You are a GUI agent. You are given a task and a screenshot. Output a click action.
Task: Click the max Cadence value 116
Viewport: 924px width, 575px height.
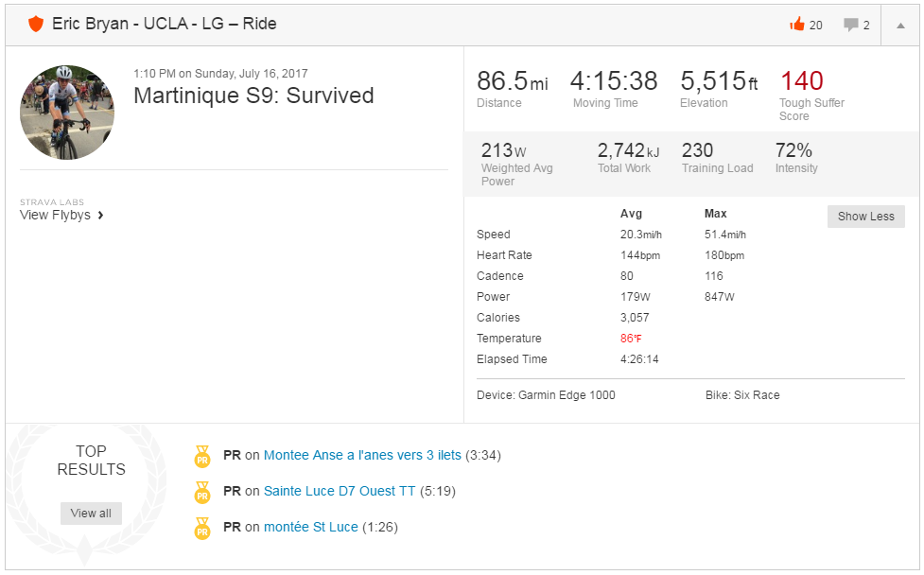click(714, 276)
